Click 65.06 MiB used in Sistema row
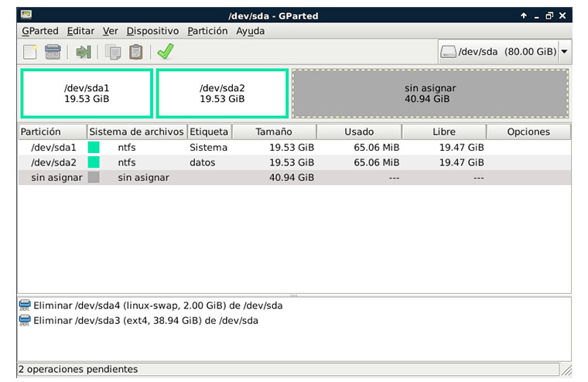Viewport: 588px width, 382px height. 377,148
